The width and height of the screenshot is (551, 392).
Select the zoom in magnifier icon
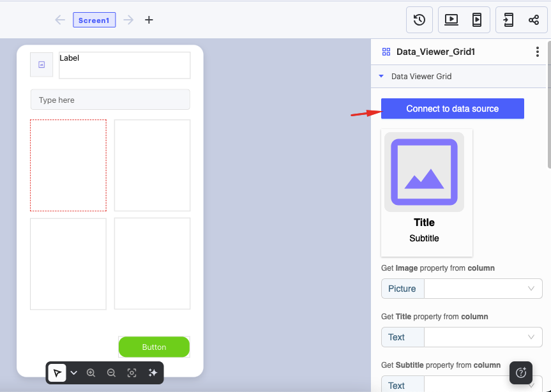point(91,372)
